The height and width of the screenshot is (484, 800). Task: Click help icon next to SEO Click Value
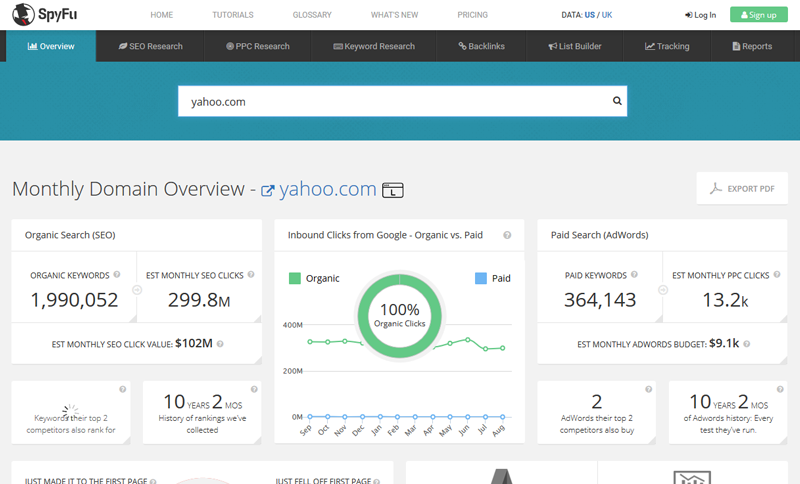(220, 344)
